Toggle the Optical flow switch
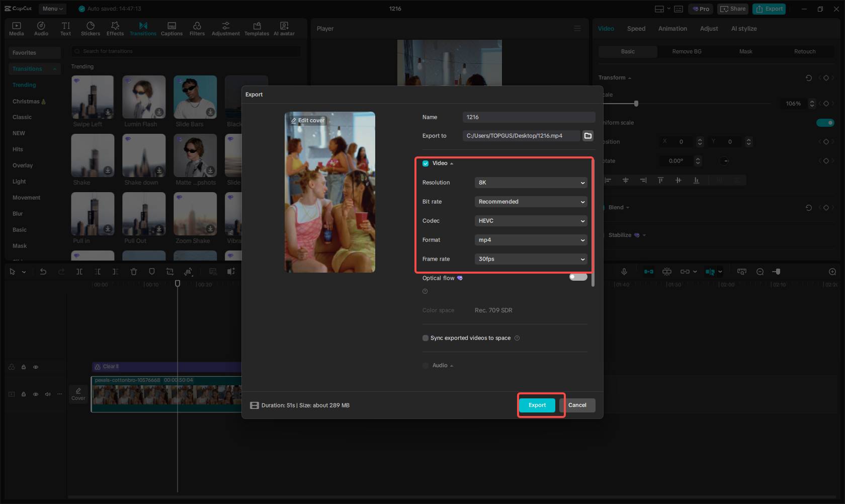845x504 pixels. (x=578, y=277)
